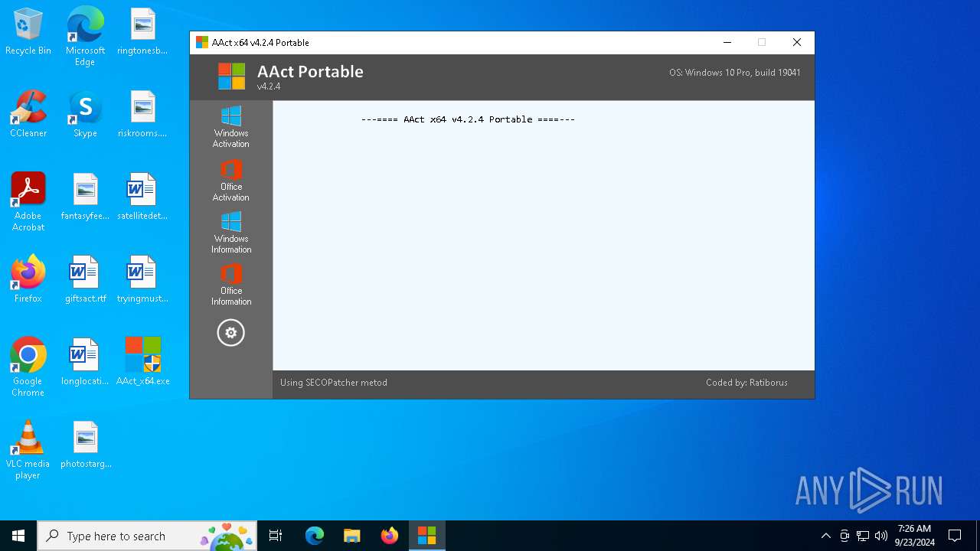Launch Firefox from the taskbar
980x551 pixels.
[x=390, y=536]
